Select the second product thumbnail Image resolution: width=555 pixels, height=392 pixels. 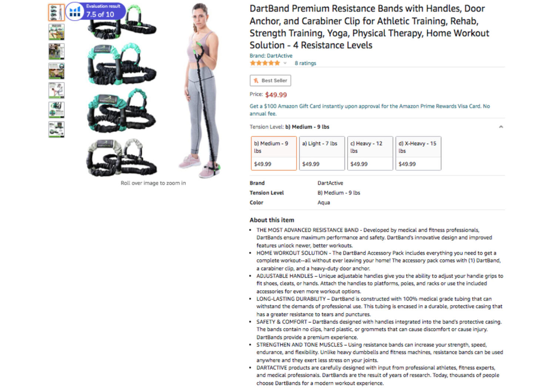click(x=56, y=32)
